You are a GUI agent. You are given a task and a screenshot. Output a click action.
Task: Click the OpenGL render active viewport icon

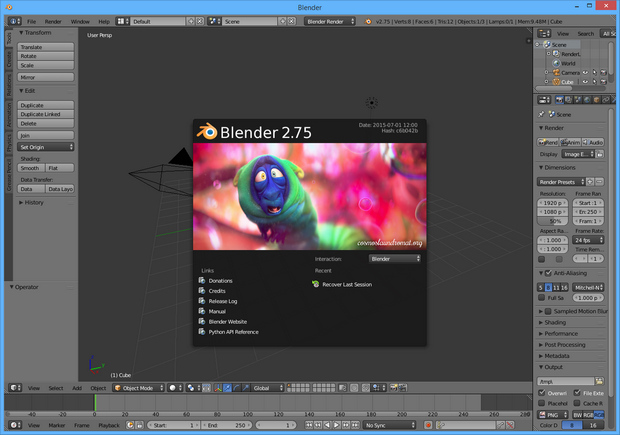(x=394, y=388)
